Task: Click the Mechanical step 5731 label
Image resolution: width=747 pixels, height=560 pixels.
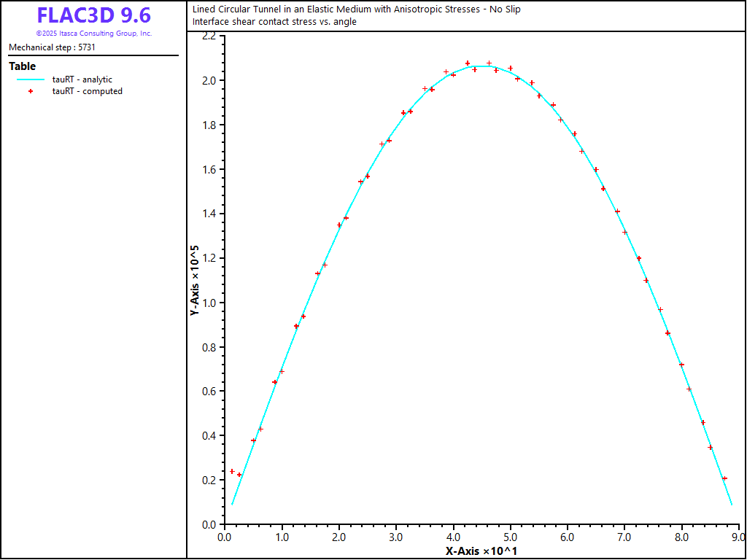Action: (x=52, y=47)
